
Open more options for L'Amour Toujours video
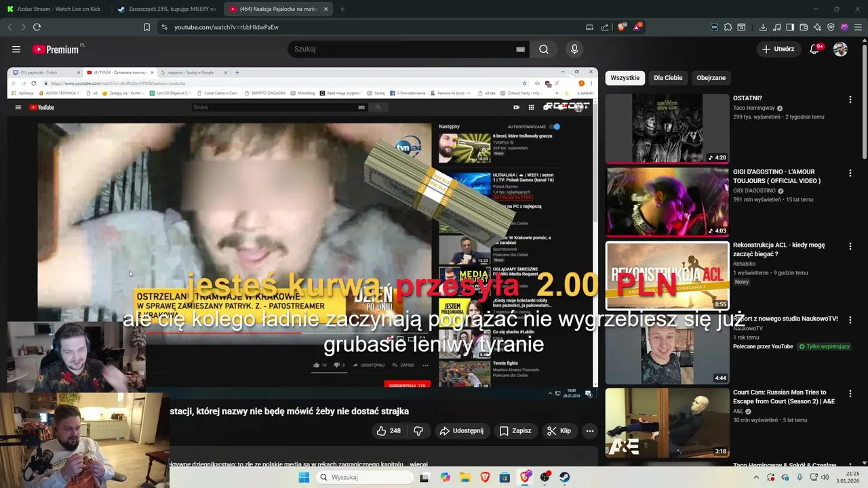tap(850, 173)
